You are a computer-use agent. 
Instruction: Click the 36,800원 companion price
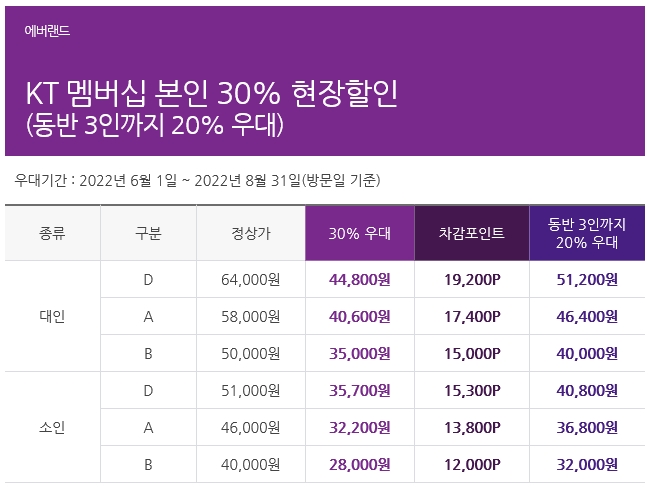coord(587,428)
